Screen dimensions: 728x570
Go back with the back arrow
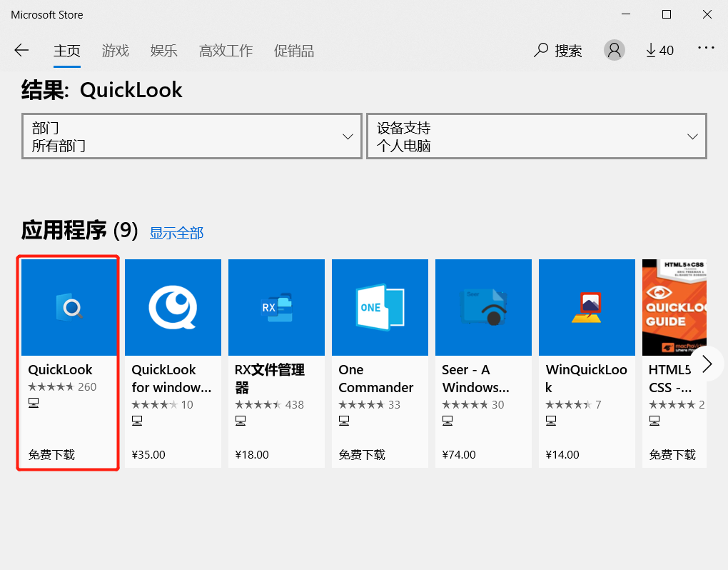(x=21, y=50)
